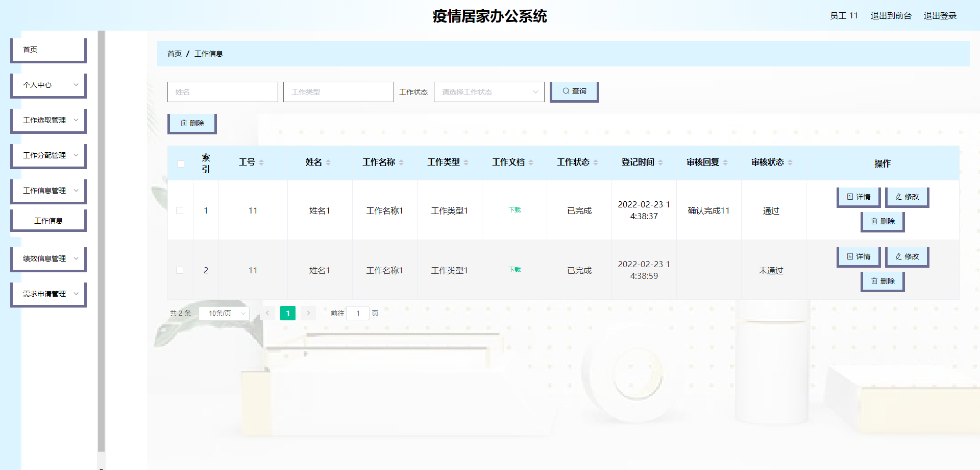Download the 工作文档 in row 2

(x=514, y=270)
